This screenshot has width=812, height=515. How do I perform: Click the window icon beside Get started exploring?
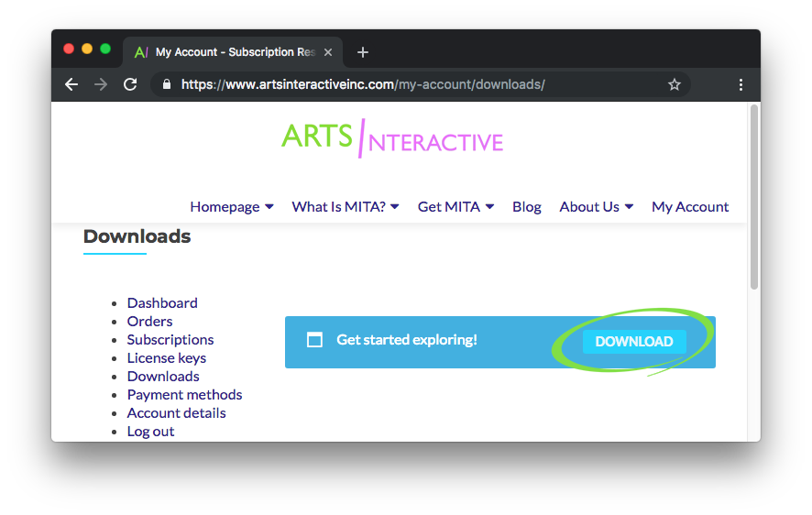point(314,340)
